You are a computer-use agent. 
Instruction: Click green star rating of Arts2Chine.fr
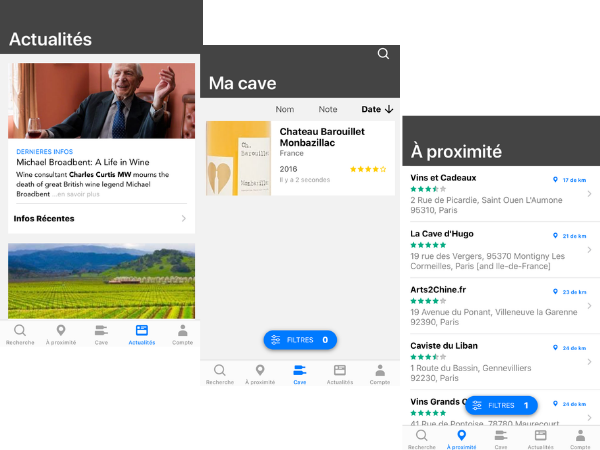click(x=428, y=301)
